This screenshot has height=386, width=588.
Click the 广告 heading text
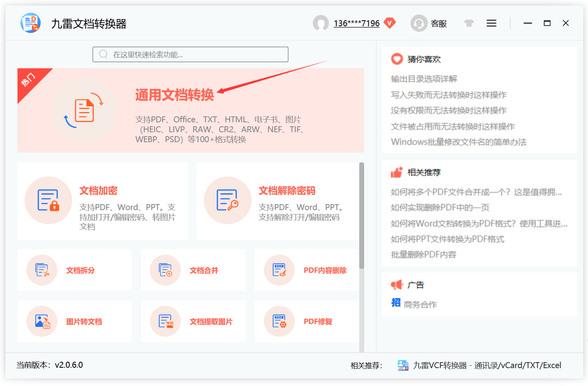pyautogui.click(x=416, y=285)
